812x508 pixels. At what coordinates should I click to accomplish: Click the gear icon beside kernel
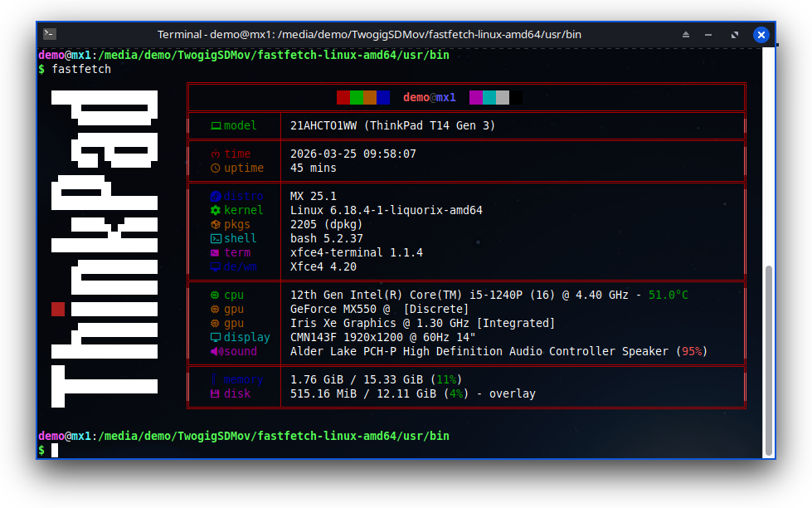(x=216, y=211)
